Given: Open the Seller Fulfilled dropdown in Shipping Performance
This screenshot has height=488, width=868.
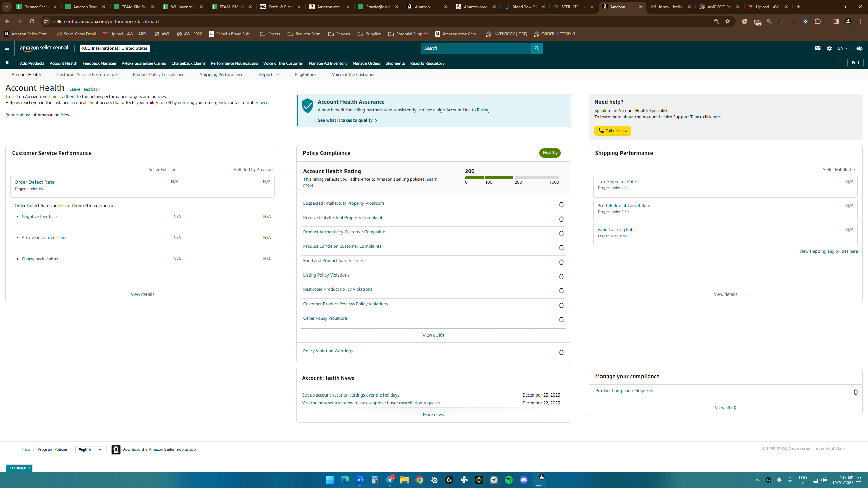Looking at the screenshot, I should click(x=839, y=169).
